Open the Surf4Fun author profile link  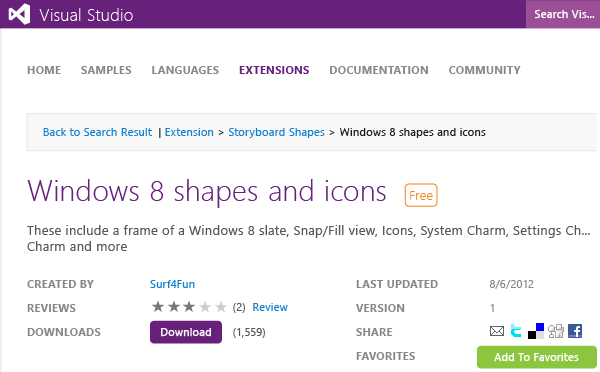point(172,284)
